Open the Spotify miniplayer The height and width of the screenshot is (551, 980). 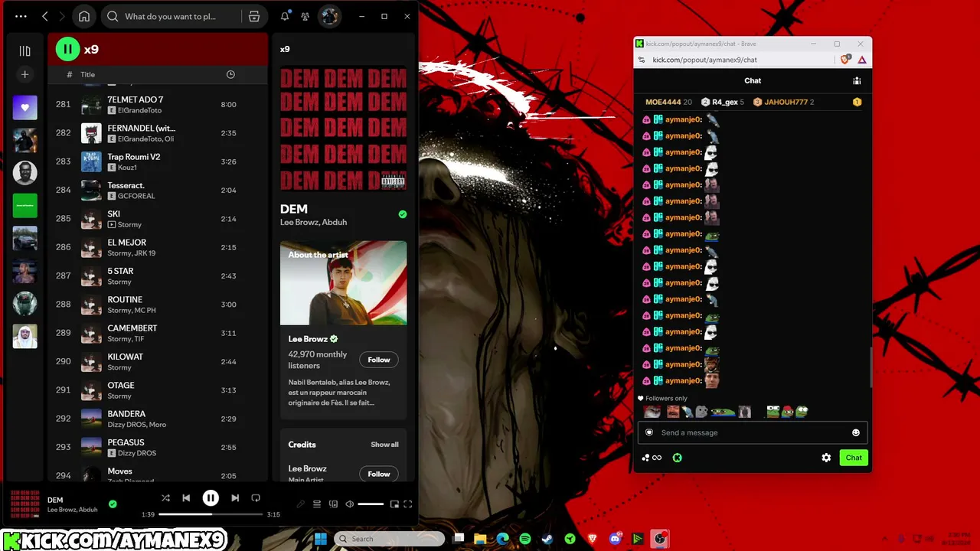394,504
